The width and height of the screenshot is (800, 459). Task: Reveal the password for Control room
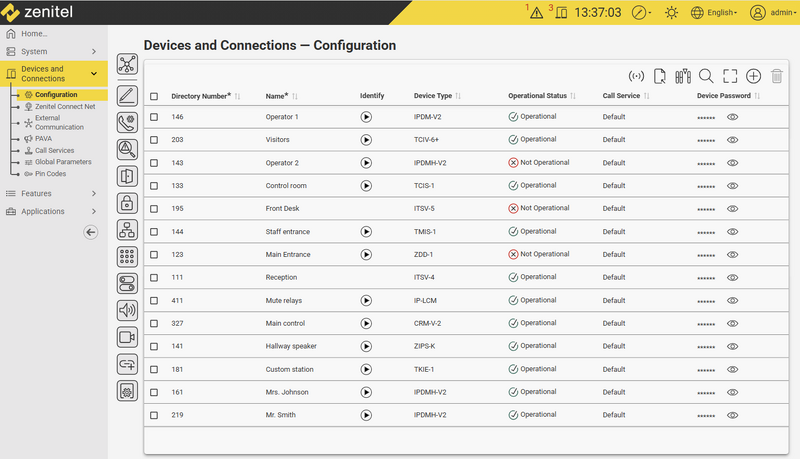click(x=733, y=186)
